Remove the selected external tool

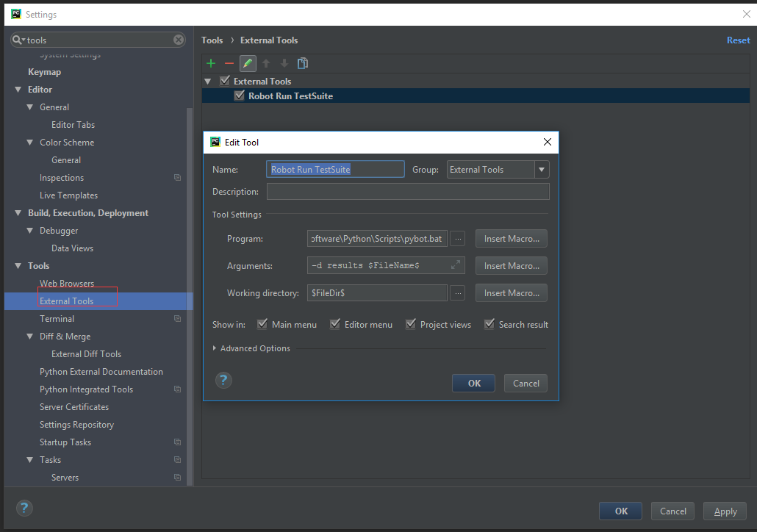click(229, 63)
